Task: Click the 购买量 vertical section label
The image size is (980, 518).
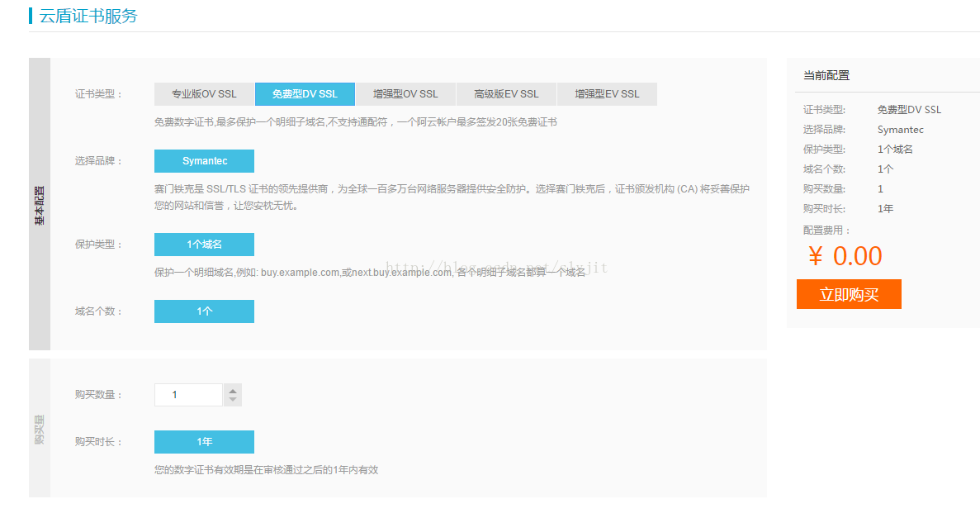Action: 40,429
